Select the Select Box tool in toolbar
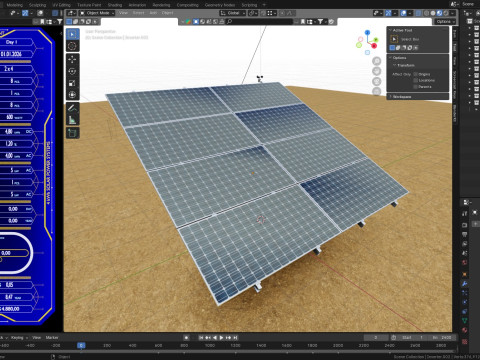480x360 pixels. 72,34
